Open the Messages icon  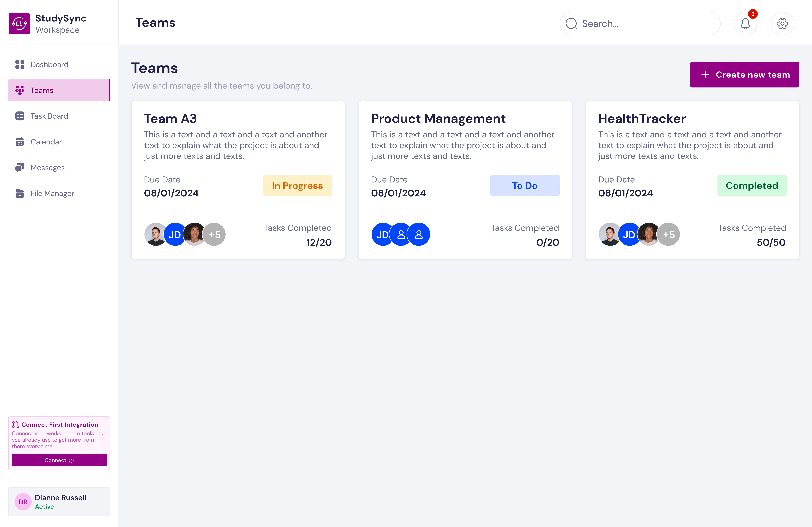click(20, 167)
